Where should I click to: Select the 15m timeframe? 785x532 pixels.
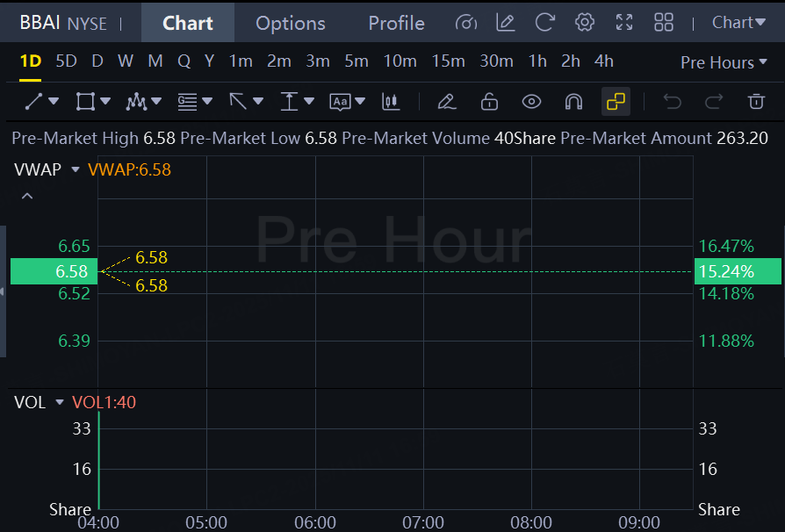pyautogui.click(x=448, y=61)
